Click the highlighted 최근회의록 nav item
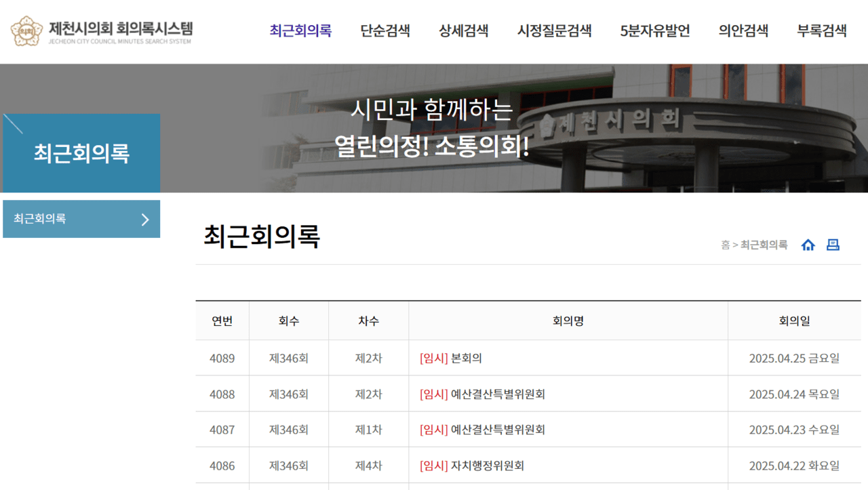Screen dimensions: 868x490 pyautogui.click(x=300, y=31)
